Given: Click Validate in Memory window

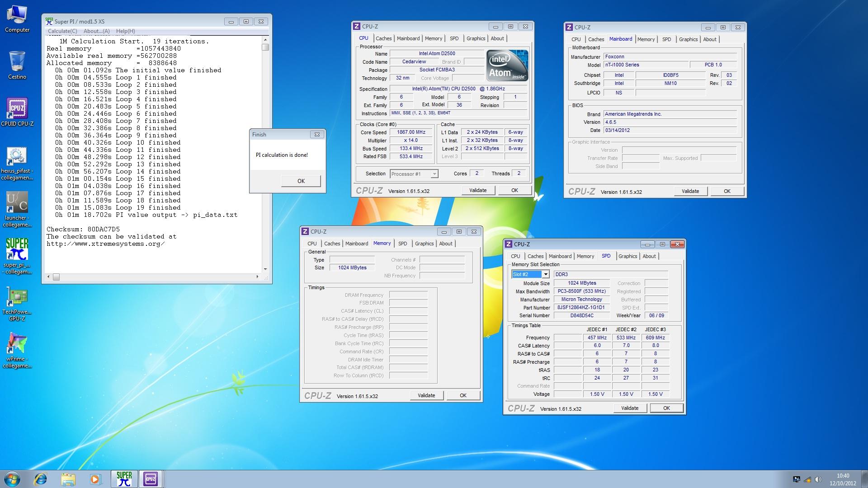Looking at the screenshot, I should point(426,395).
